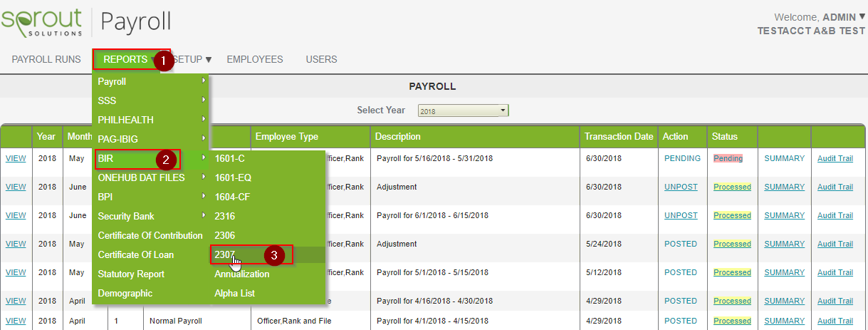Choose Certificate Of Contribution report
The image size is (868, 330).
pos(151,235)
